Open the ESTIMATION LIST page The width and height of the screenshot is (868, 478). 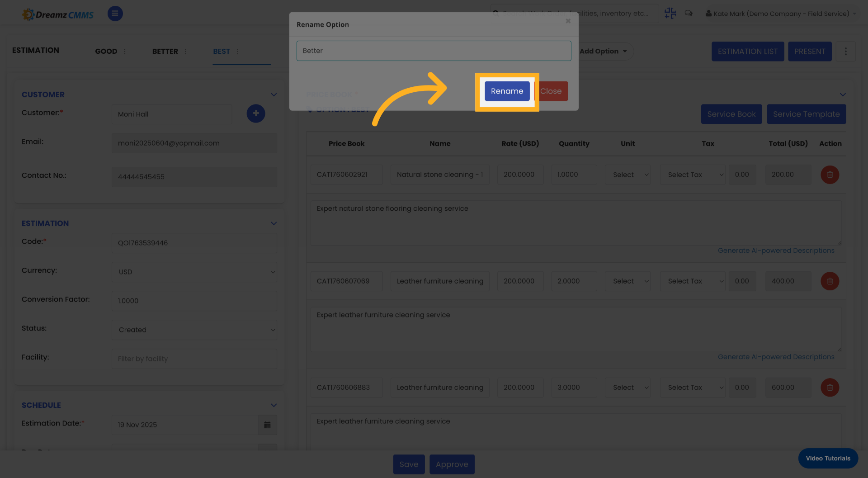[748, 52]
